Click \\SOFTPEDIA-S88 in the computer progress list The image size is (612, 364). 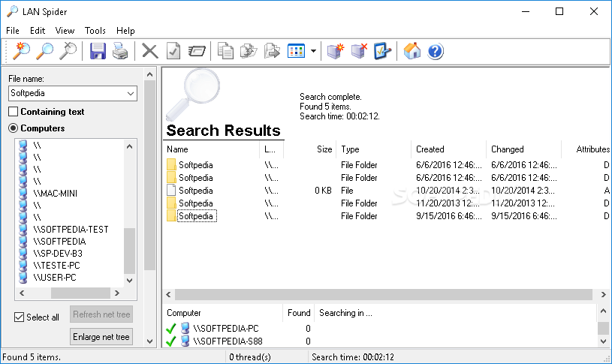click(x=228, y=341)
